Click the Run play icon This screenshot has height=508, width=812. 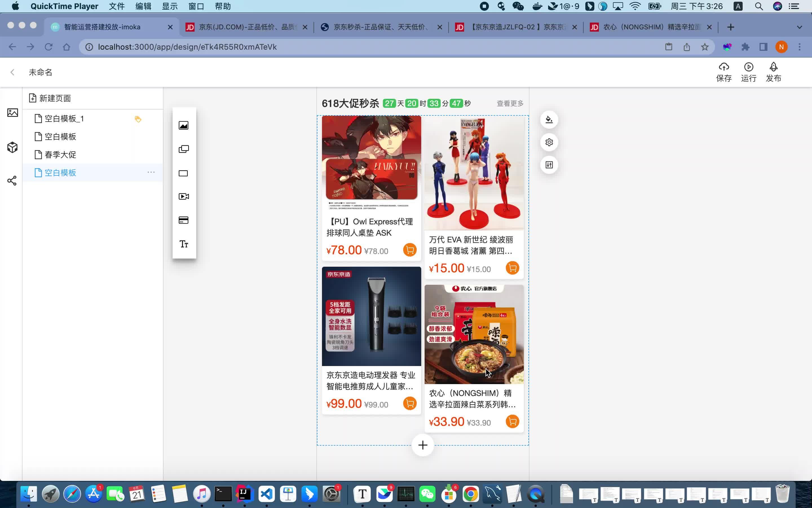point(749,67)
